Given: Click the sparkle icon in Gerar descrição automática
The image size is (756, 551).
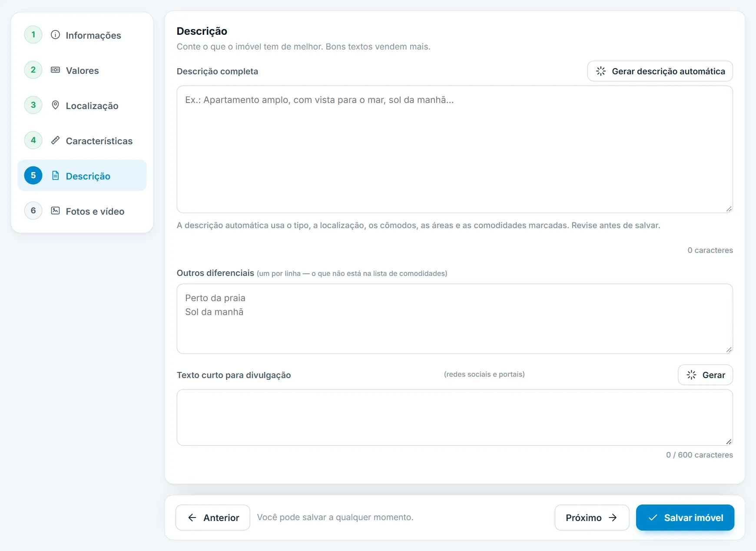Looking at the screenshot, I should point(601,71).
